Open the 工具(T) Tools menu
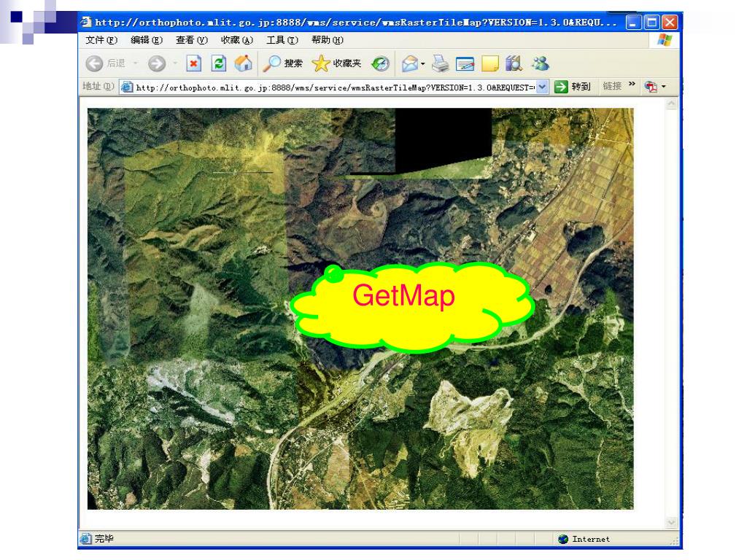Viewport: 747px width, 560px height. 282,40
